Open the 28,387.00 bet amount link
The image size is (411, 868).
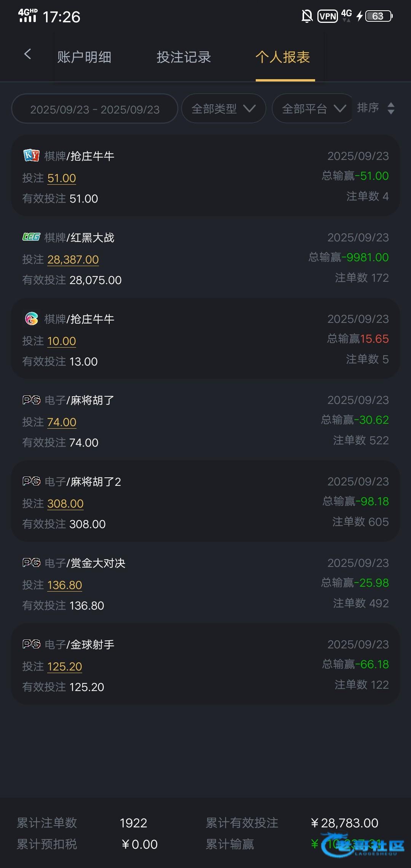(x=73, y=260)
